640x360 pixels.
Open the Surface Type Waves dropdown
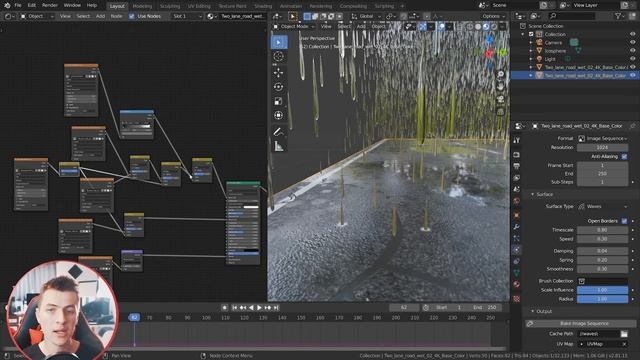click(602, 207)
